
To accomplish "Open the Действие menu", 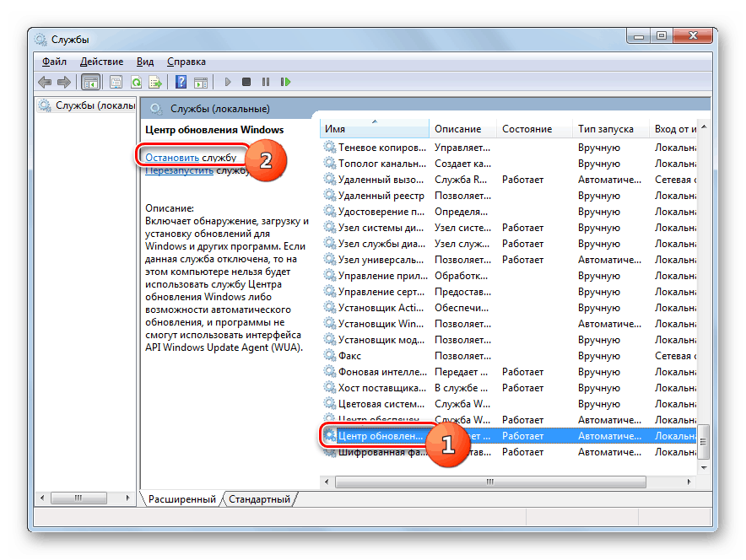I will point(101,62).
